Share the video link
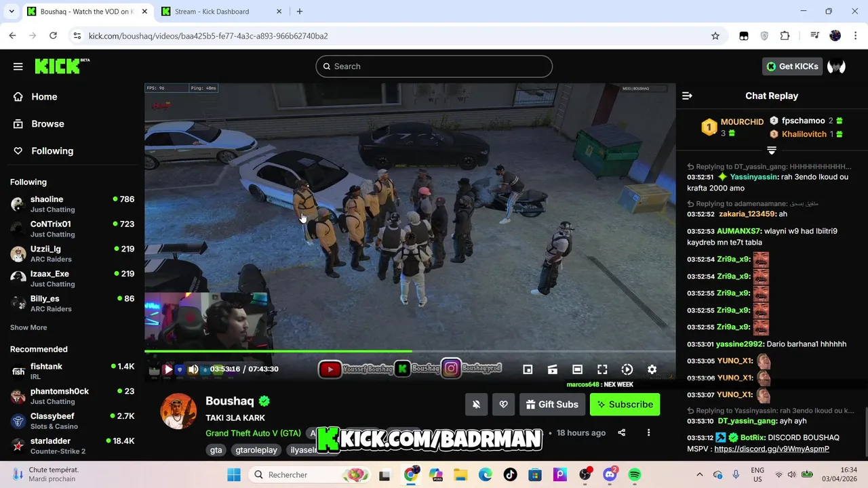The height and width of the screenshot is (488, 868). coord(622,432)
